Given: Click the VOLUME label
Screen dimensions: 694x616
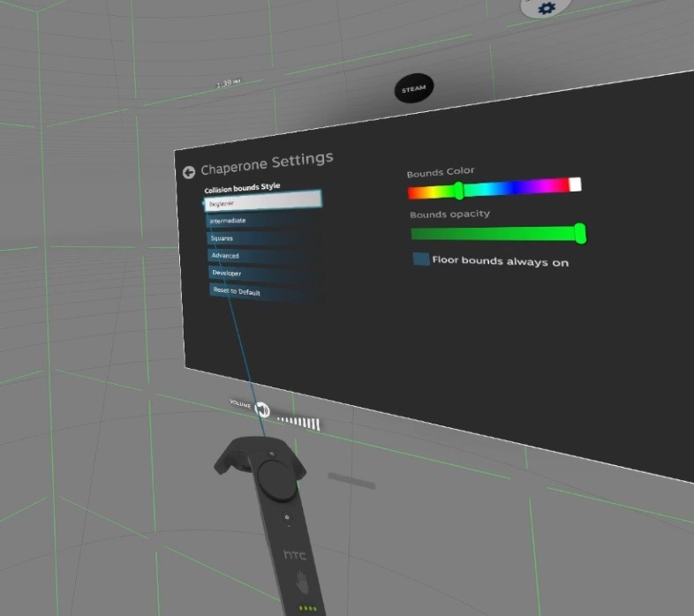Looking at the screenshot, I should 240,403.
